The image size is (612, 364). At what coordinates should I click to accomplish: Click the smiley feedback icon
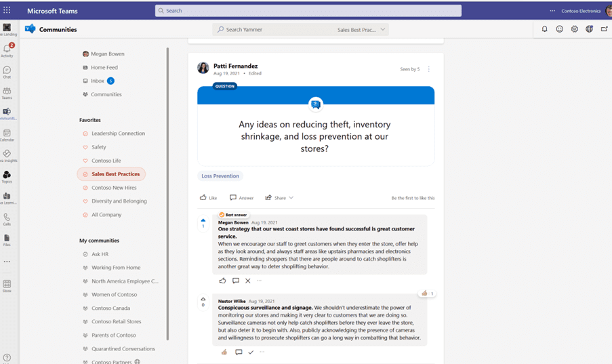tap(559, 29)
